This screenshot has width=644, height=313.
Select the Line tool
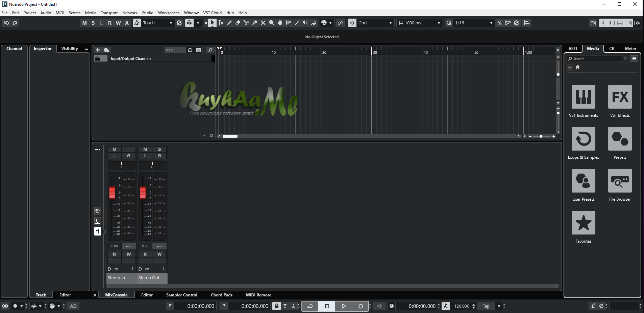pyautogui.click(x=297, y=23)
